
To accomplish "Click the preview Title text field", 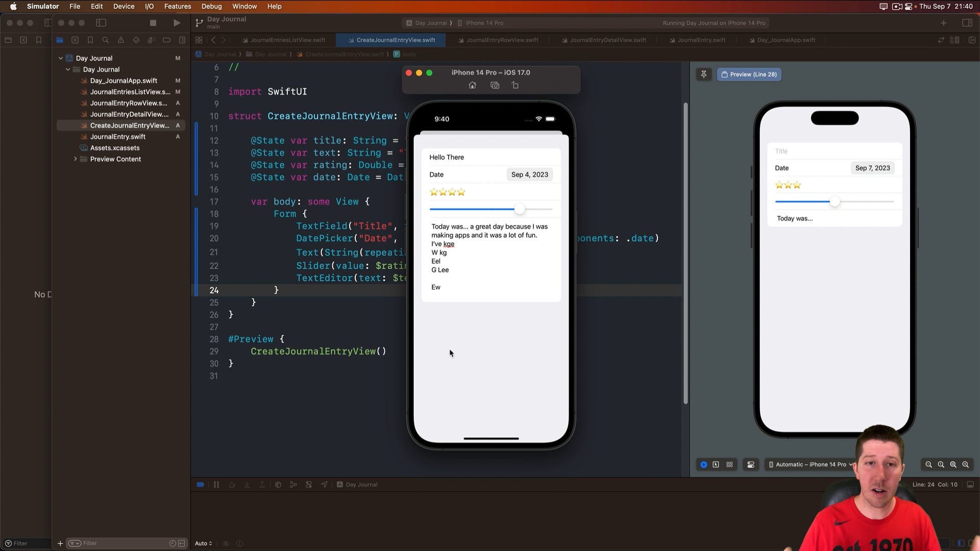I will point(835,151).
